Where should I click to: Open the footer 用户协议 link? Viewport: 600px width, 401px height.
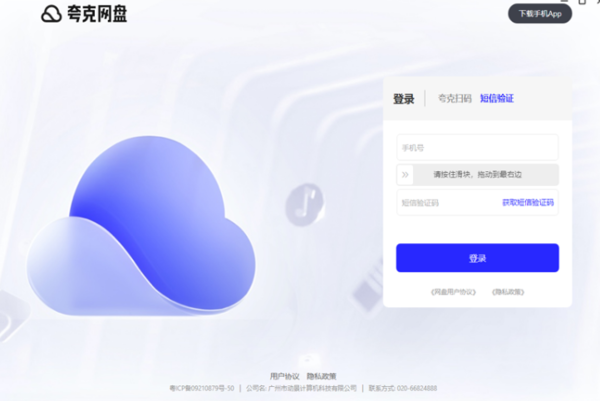click(284, 376)
